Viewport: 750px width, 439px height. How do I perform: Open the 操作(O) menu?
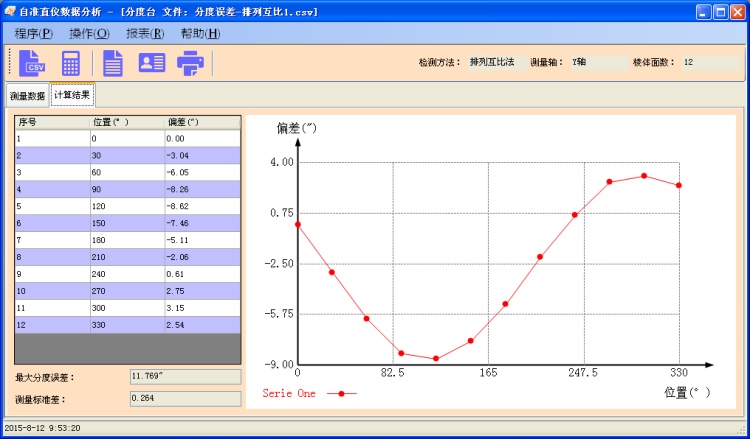tap(89, 33)
